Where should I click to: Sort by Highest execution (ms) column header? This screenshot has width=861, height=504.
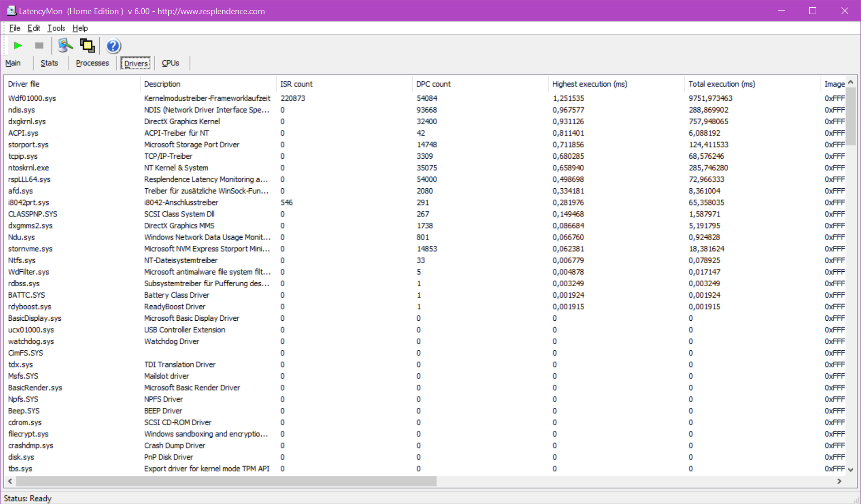click(x=616, y=84)
